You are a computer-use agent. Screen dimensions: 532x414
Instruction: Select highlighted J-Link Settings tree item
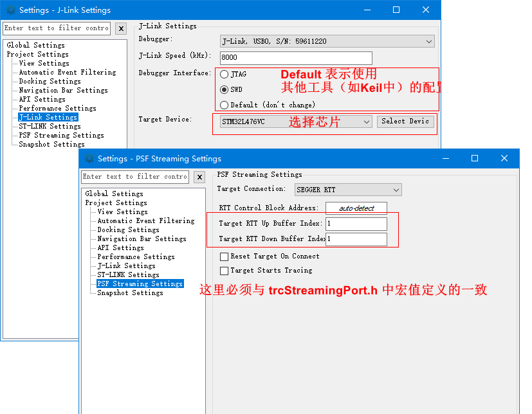point(48,117)
